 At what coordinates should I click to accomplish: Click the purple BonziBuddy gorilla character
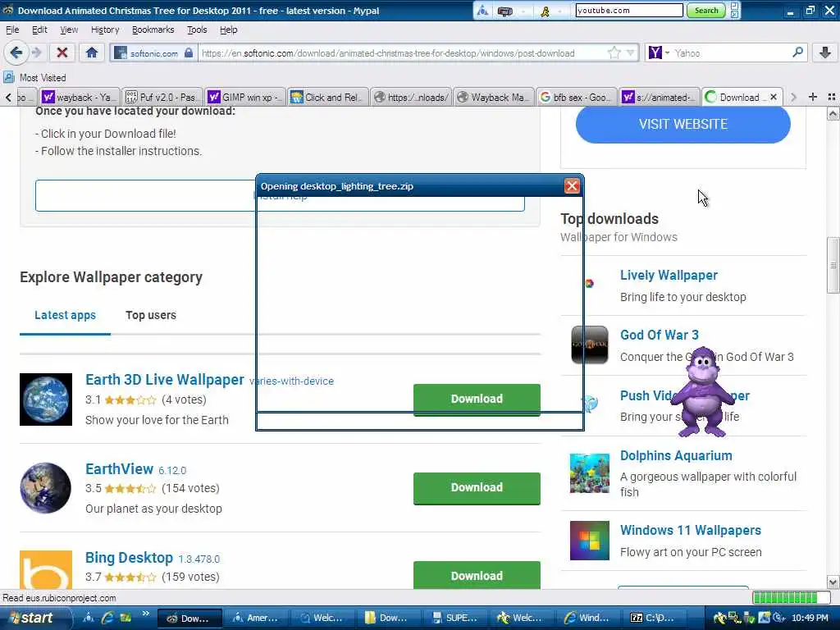coord(702,392)
